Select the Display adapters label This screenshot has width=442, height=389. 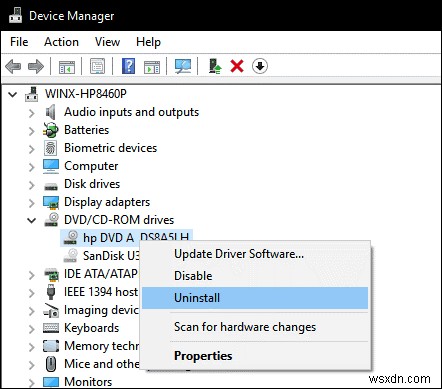coord(107,202)
